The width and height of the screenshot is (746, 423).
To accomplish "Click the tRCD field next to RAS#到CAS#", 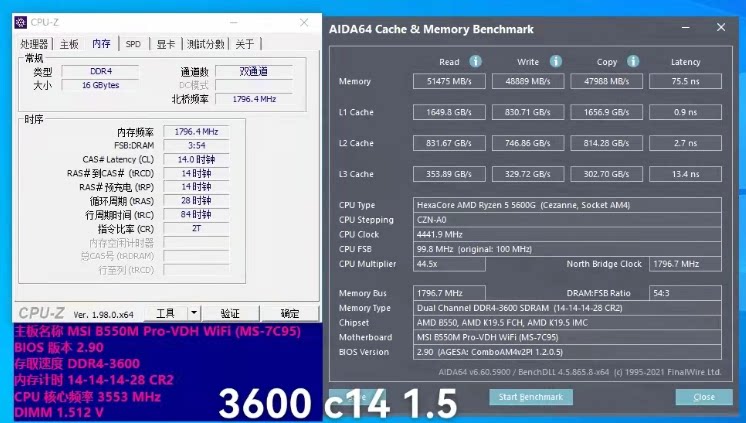I will point(196,173).
